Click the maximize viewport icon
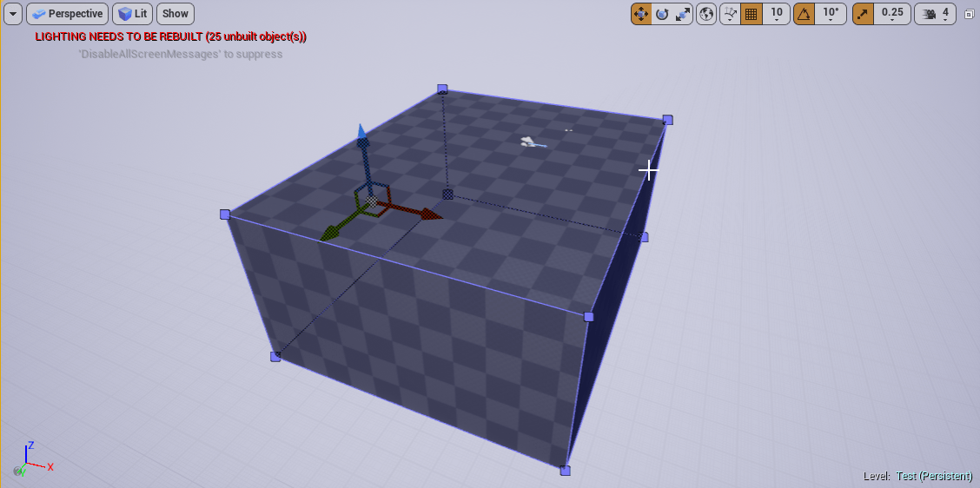This screenshot has height=488, width=980. pos(970,14)
